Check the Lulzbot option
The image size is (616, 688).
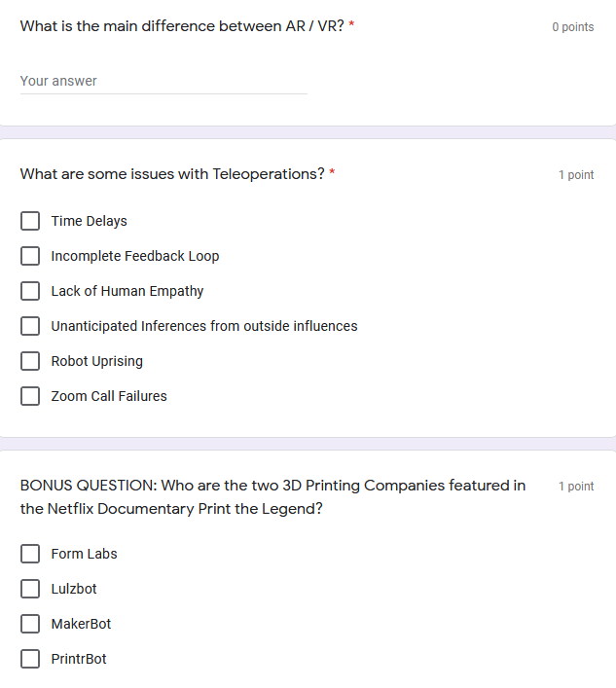pos(31,589)
